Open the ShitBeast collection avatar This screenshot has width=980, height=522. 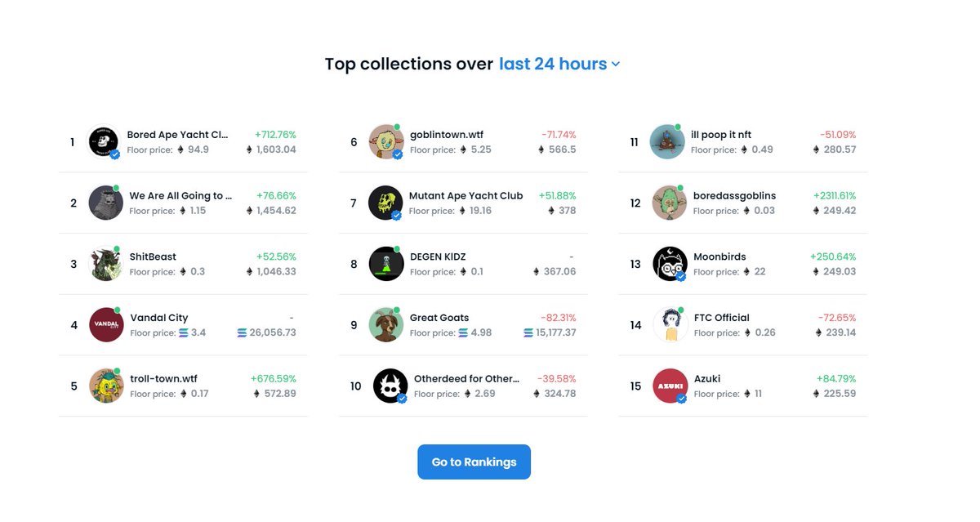(106, 264)
